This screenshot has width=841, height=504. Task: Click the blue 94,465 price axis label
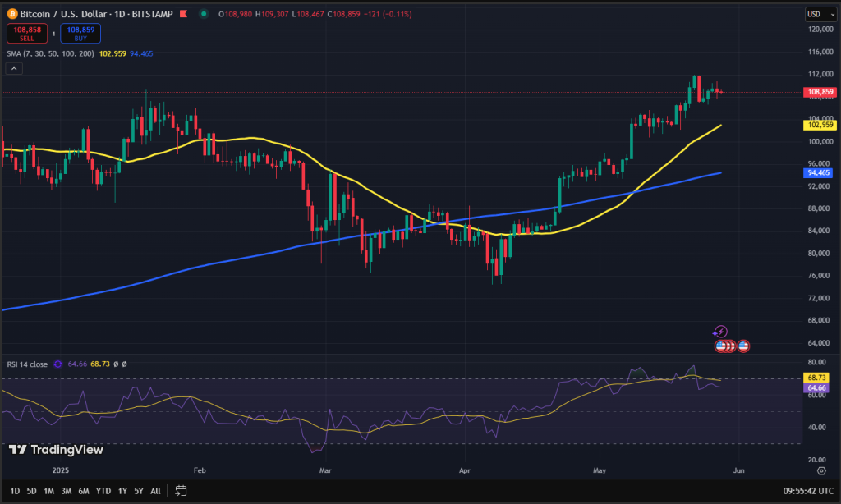818,172
